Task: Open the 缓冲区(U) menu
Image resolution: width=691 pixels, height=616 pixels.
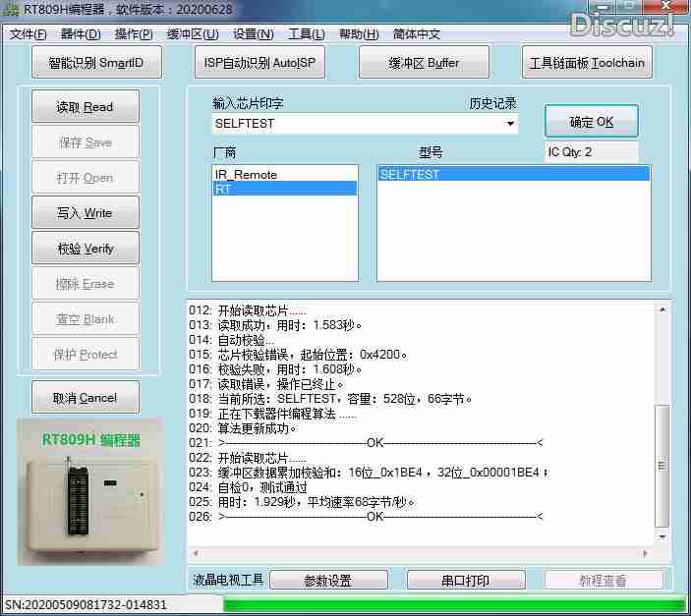Action: (192, 34)
